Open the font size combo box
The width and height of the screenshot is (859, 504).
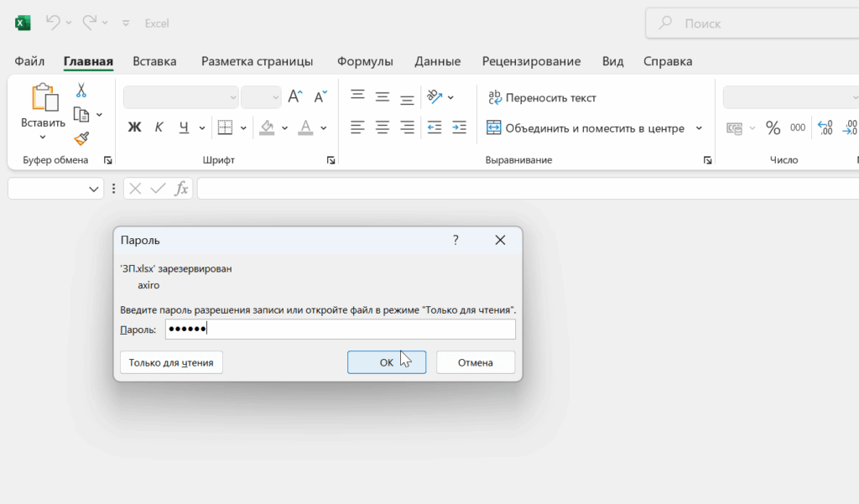coord(262,97)
